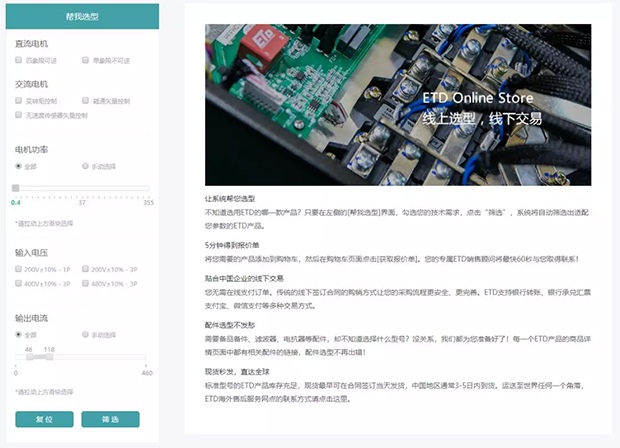Check the 200V±10% - 3P input voltage box
The image size is (620, 448).
[x=85, y=269]
